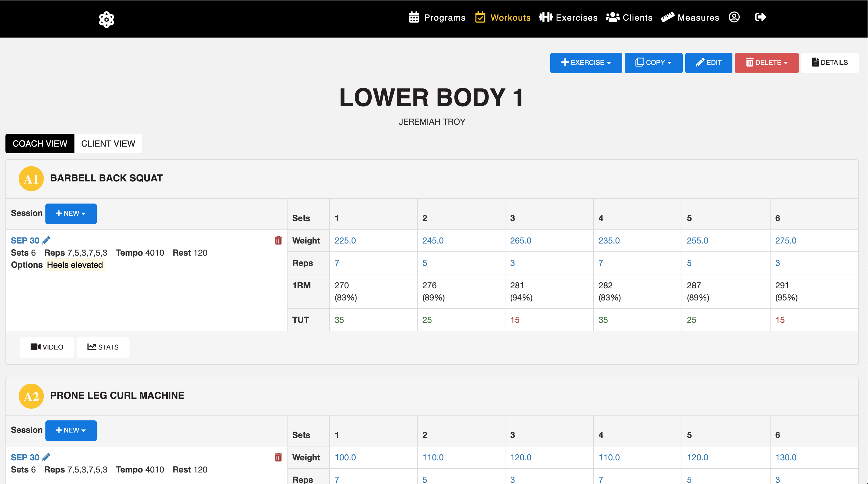
Task: Click squat set 3 reps value 3
Action: pos(512,263)
